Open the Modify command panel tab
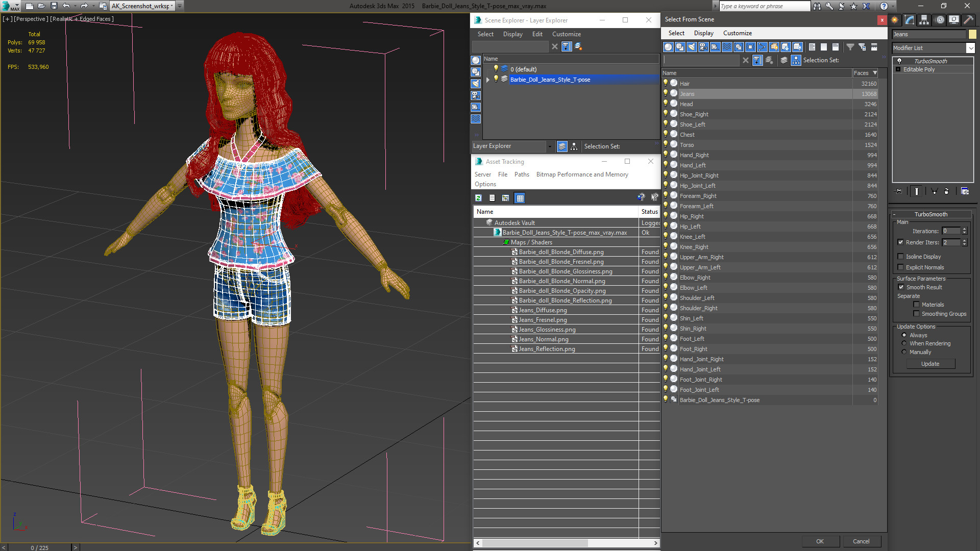This screenshot has width=980, height=551. [910, 20]
